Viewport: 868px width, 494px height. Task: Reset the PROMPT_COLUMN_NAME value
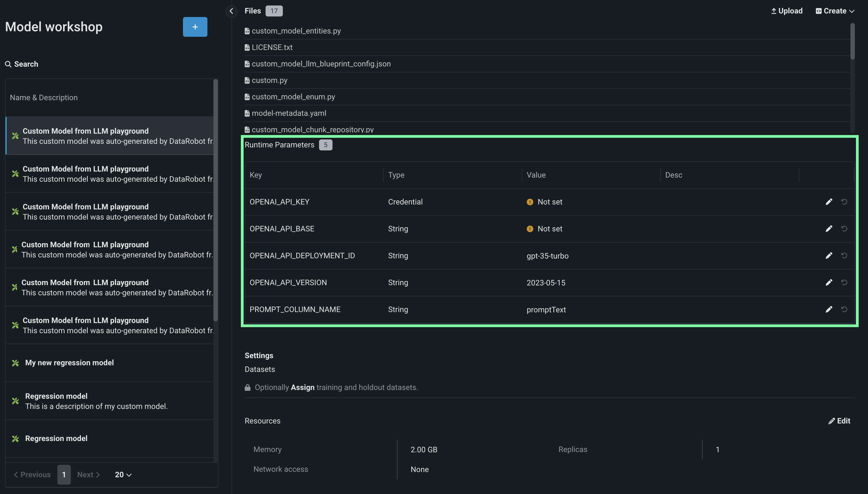tap(844, 309)
